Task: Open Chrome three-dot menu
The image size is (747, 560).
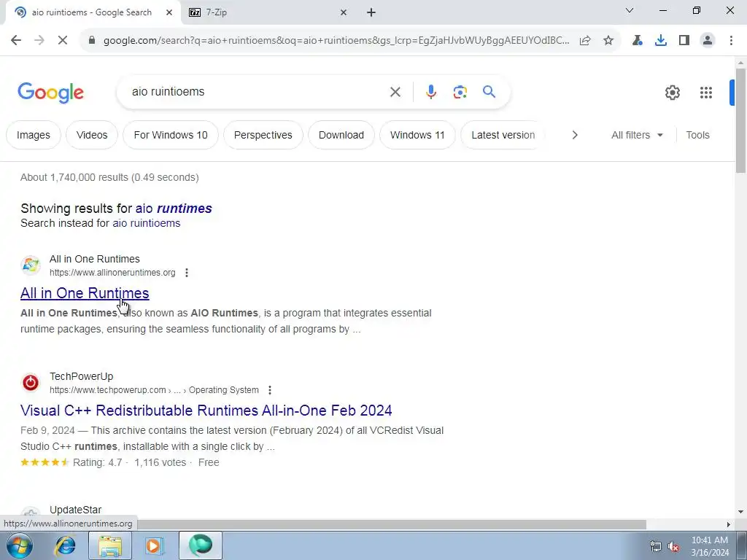Action: point(731,41)
